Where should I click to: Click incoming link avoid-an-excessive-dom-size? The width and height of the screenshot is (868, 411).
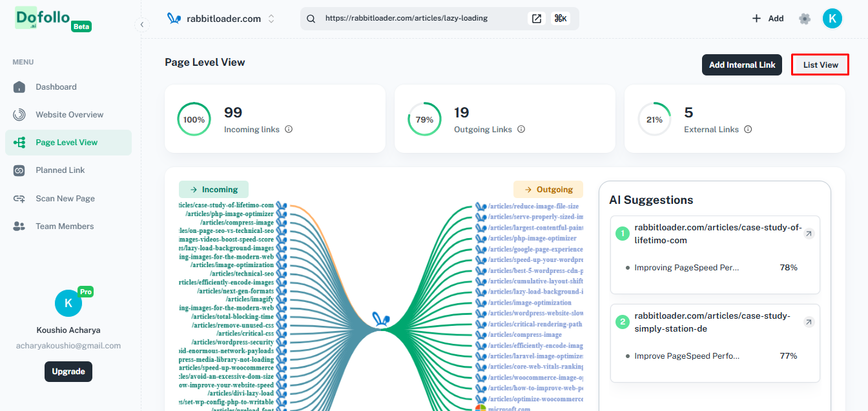click(226, 376)
